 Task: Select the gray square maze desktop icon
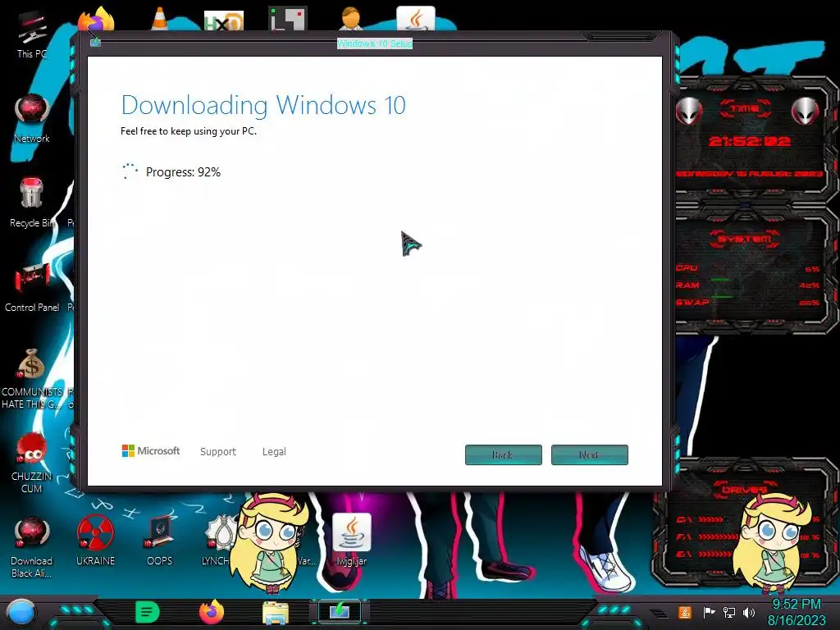(x=288, y=20)
